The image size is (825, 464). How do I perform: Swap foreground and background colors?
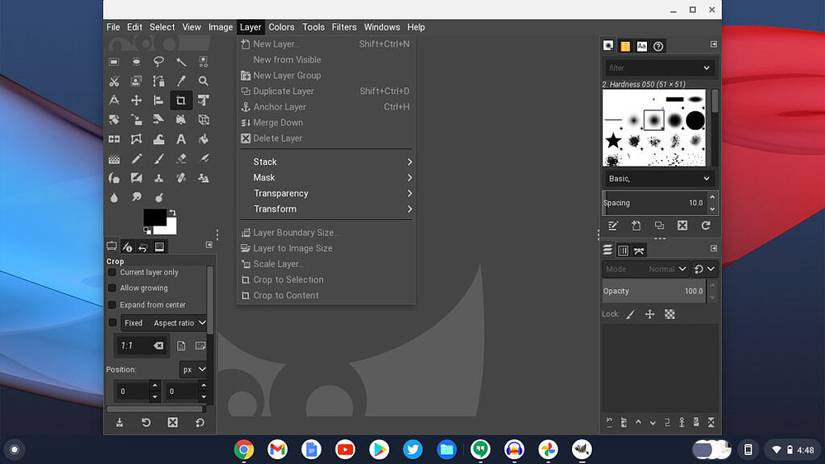tap(172, 213)
